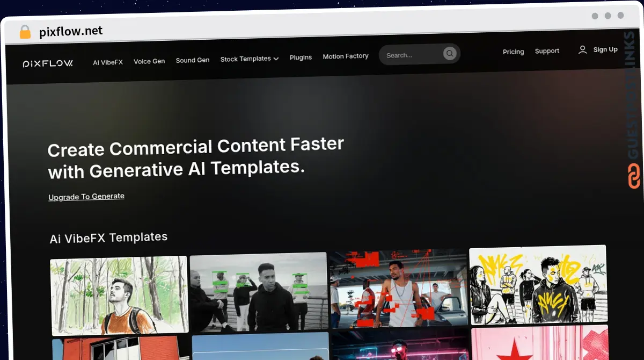Open the neon sunglasses template thumbnail
This screenshot has width=644, height=360.
tap(400, 345)
